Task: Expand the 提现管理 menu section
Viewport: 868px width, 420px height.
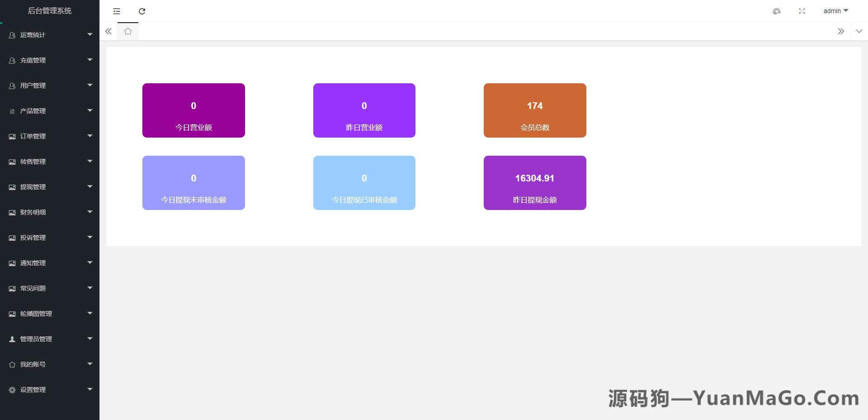Action: click(x=50, y=186)
